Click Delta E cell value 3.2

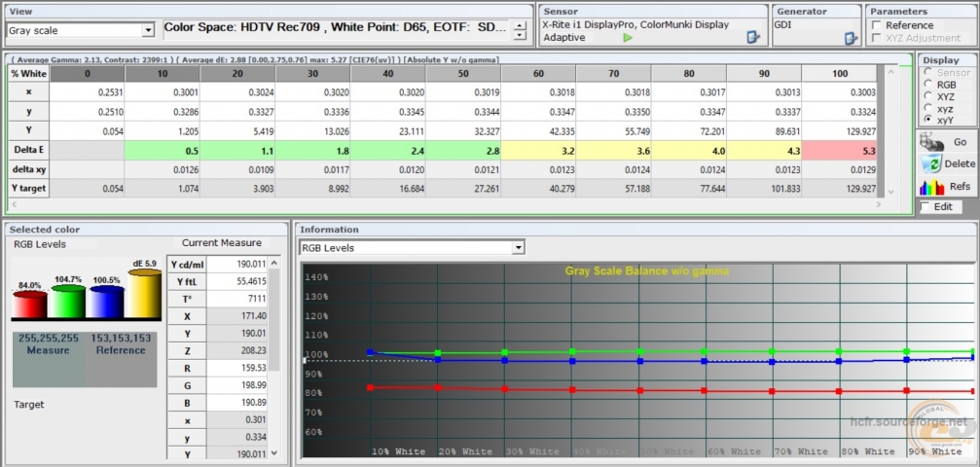point(538,151)
